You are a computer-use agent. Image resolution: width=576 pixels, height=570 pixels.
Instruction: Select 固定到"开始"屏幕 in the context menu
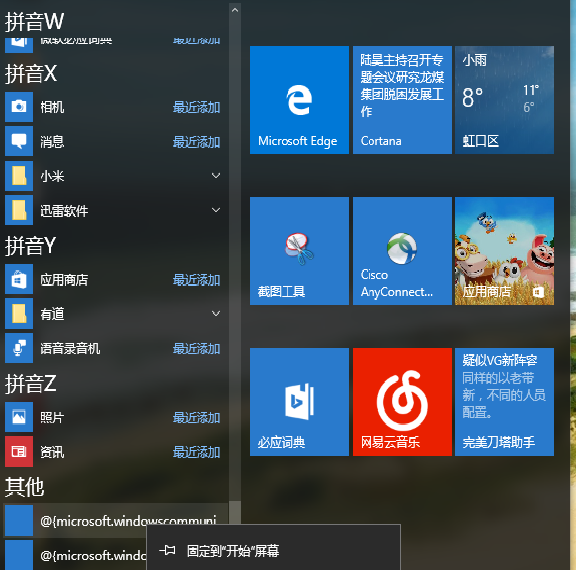coord(273,551)
